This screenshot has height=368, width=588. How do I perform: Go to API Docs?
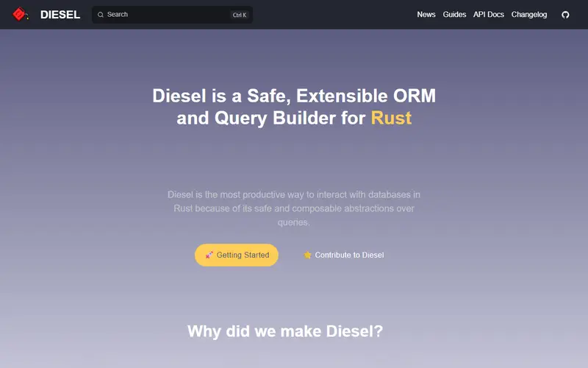click(488, 14)
